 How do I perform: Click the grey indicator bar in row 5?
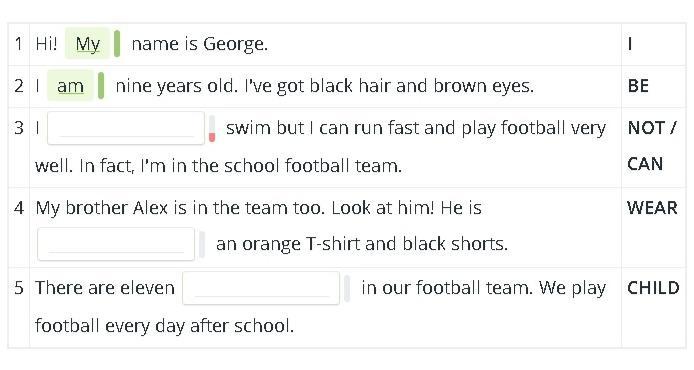[347, 288]
